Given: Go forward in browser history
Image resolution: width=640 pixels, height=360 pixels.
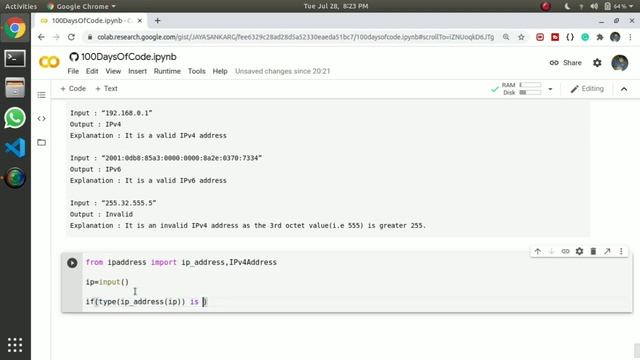Looking at the screenshot, I should click(x=56, y=37).
